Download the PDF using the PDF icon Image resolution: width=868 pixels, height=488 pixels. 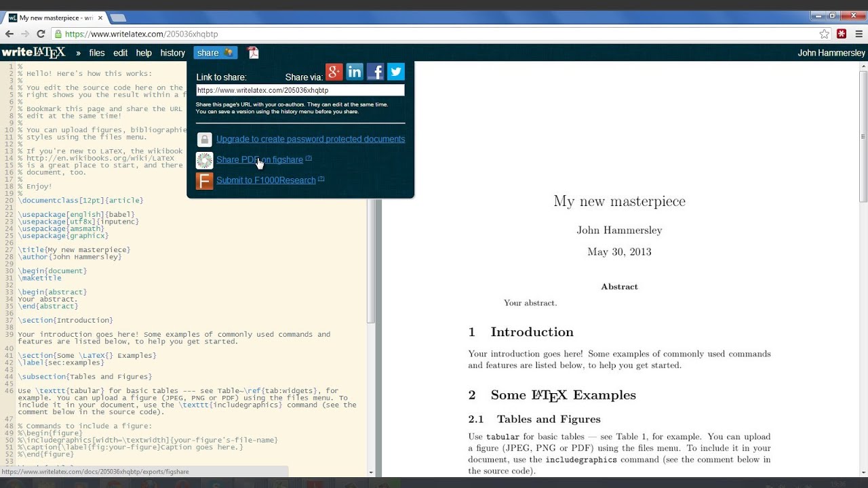click(253, 53)
